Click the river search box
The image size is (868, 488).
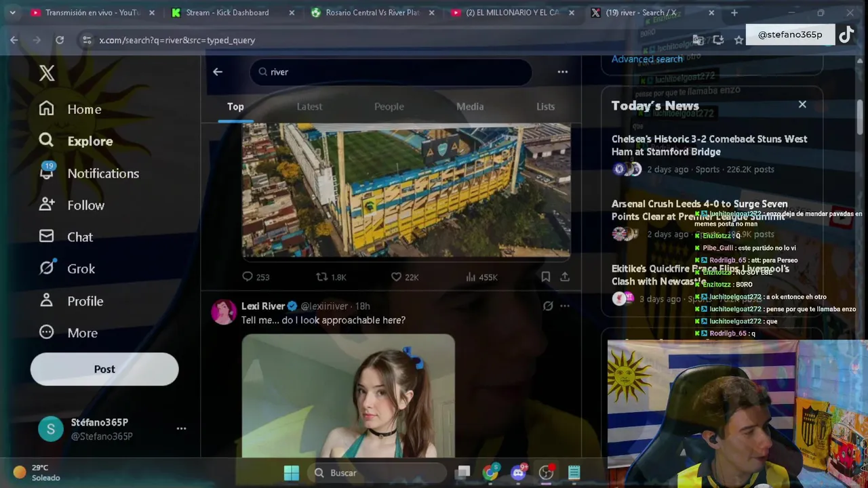pos(391,72)
